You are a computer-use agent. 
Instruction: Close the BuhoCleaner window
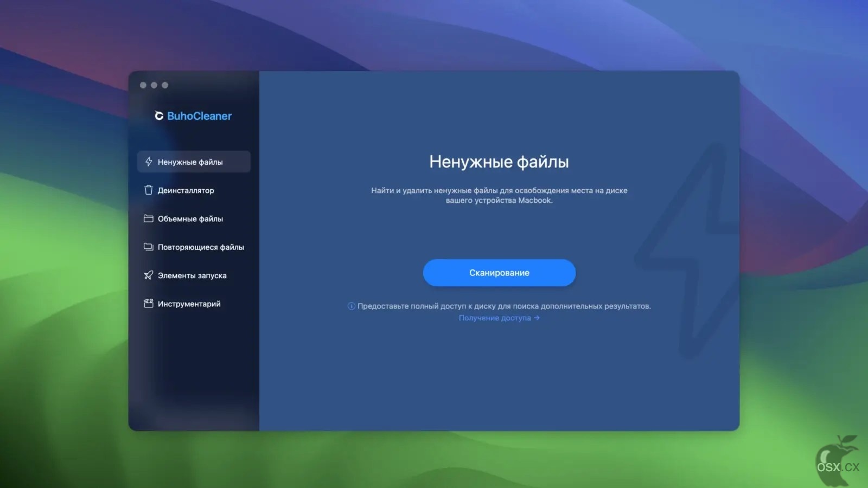[x=143, y=85]
